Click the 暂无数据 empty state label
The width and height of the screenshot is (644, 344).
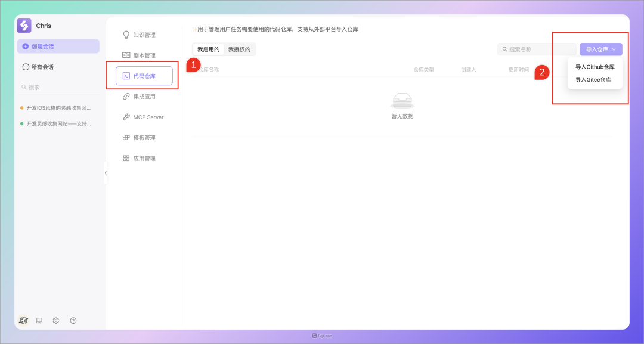click(x=402, y=117)
